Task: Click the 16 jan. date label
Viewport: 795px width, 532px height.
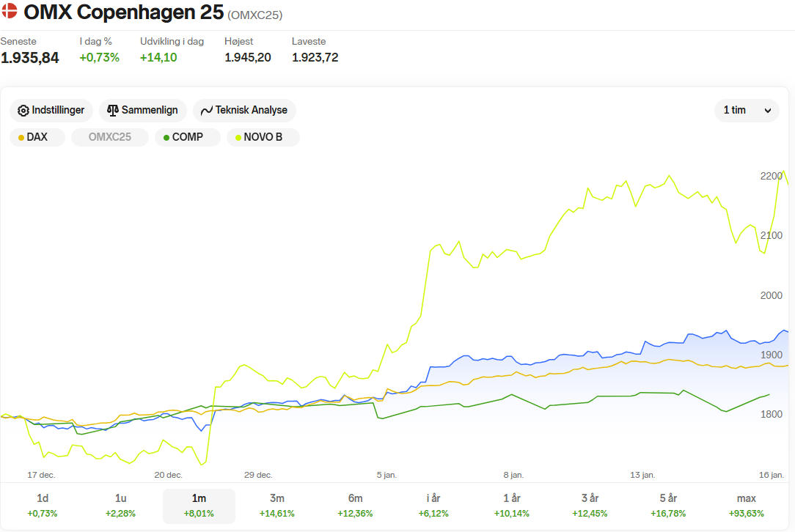Action: pos(772,476)
